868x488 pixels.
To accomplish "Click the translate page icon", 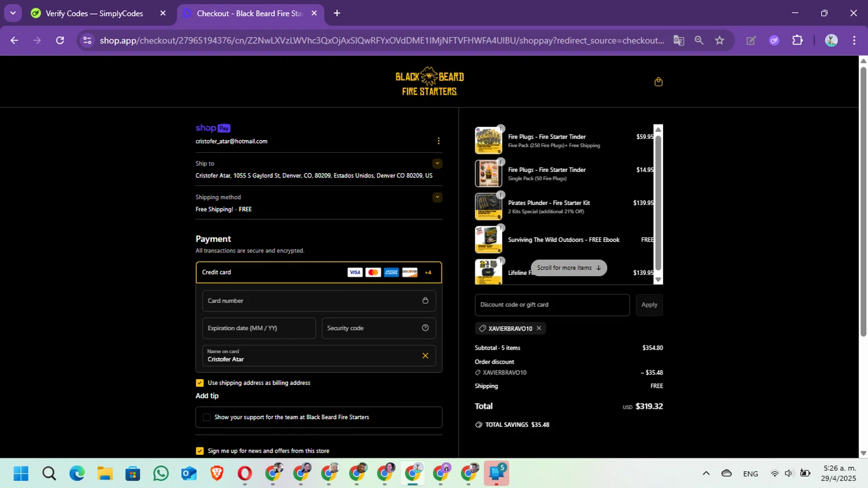I will [679, 41].
